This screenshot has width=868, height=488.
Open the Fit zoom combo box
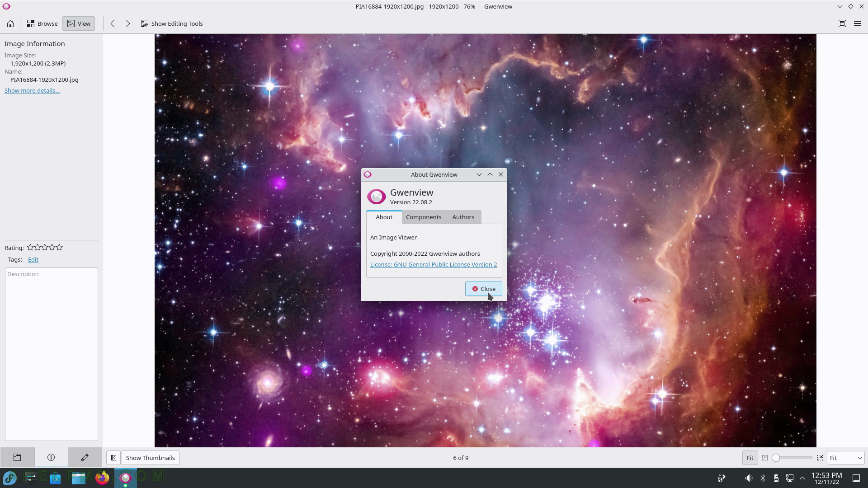[845, 458]
